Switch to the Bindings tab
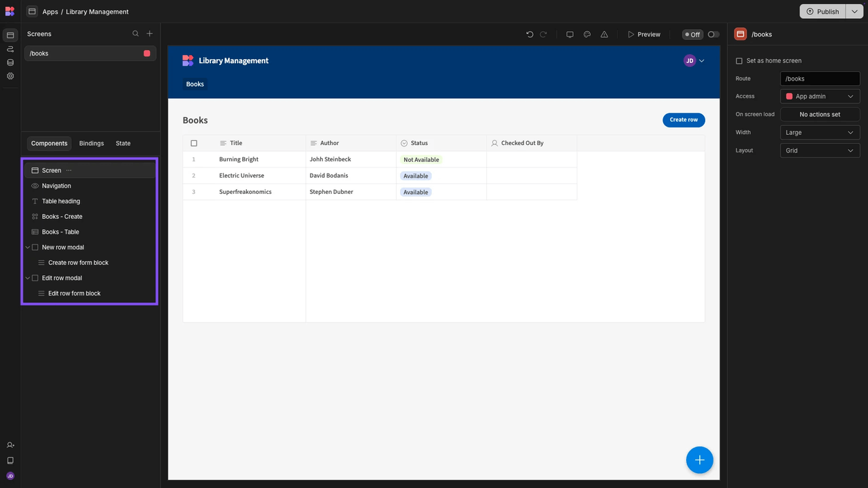This screenshot has width=868, height=488. 92,144
